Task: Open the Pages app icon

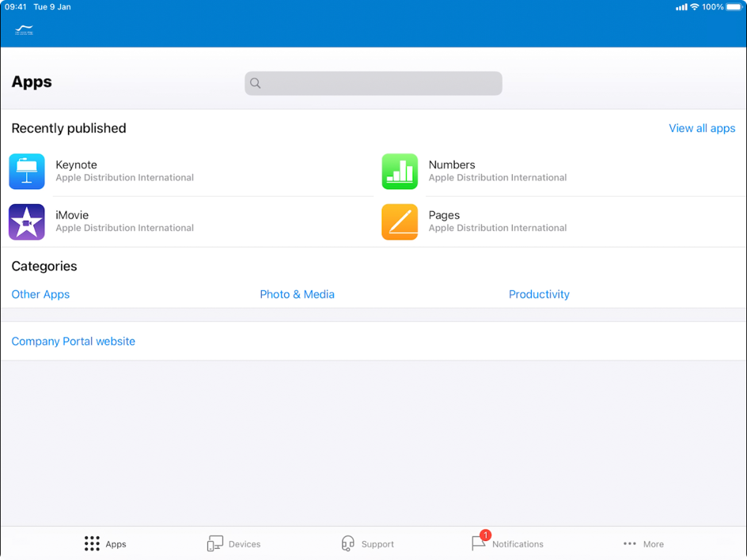Action: pyautogui.click(x=400, y=222)
